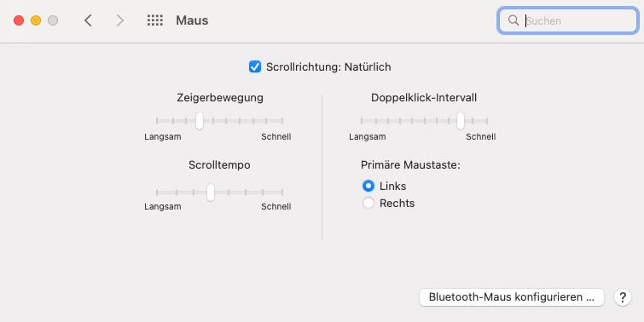Open help with the question mark button
The height and width of the screenshot is (322, 644).
click(623, 297)
